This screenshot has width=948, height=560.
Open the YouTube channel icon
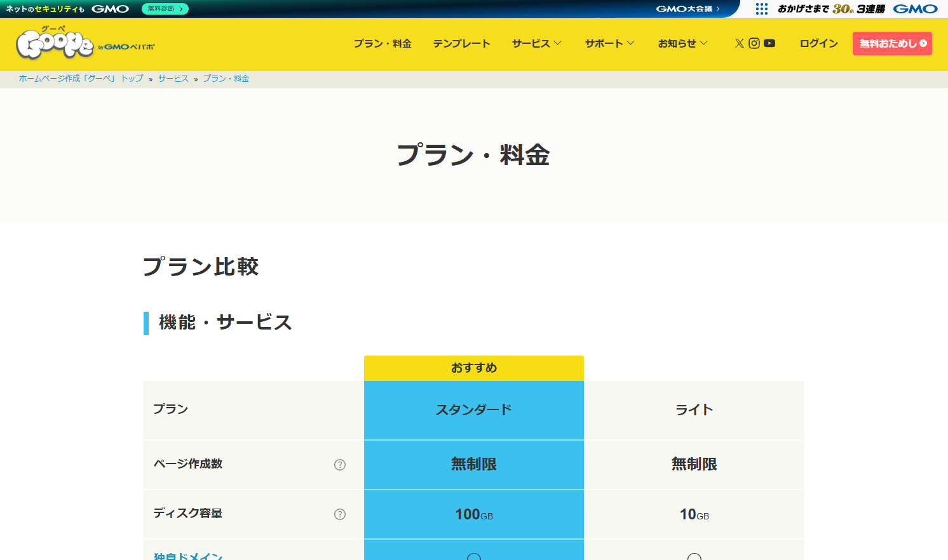click(x=769, y=43)
